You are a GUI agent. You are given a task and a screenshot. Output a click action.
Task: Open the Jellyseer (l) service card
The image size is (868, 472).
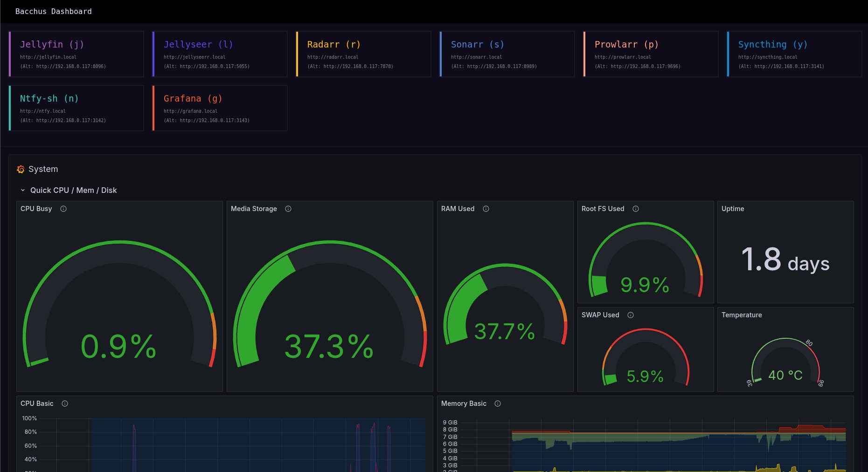tap(220, 54)
